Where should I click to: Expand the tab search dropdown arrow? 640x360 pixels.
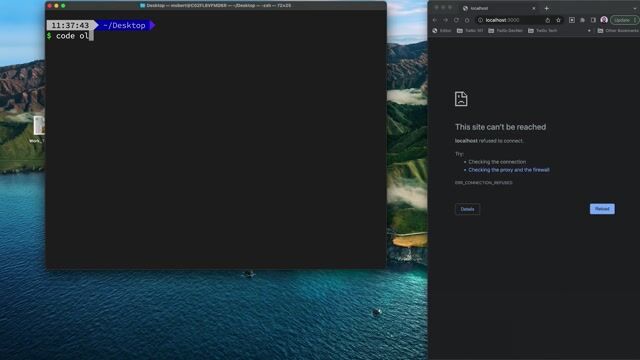coord(635,8)
